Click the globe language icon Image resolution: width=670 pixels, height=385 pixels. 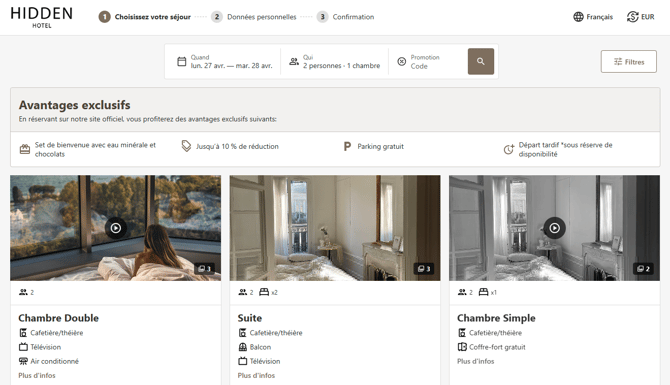pos(578,17)
